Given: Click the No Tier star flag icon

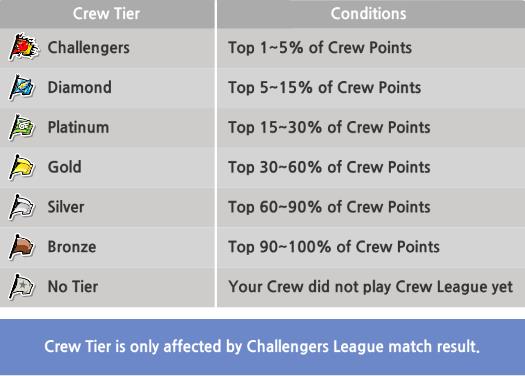Looking at the screenshot, I should click(x=22, y=287).
